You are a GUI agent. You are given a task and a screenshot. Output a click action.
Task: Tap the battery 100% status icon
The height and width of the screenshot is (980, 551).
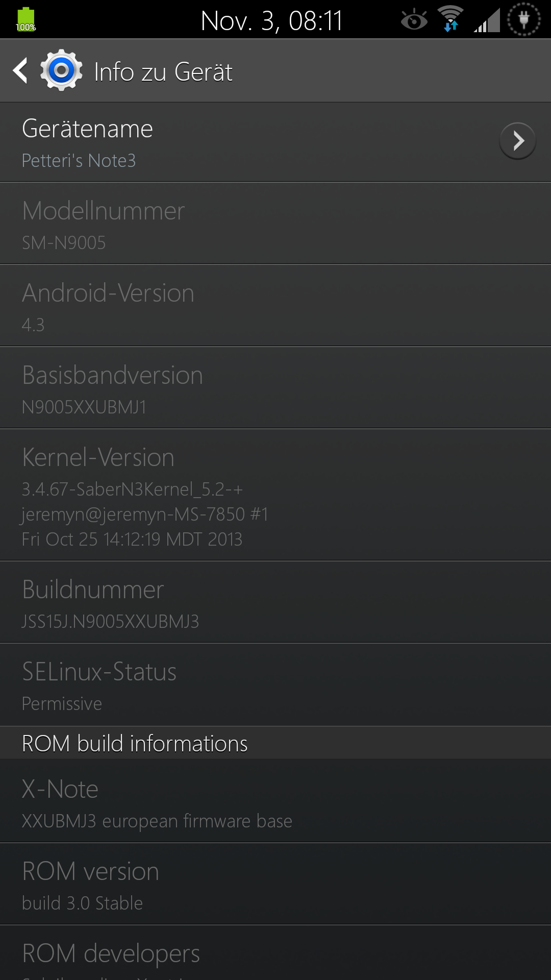click(x=26, y=20)
